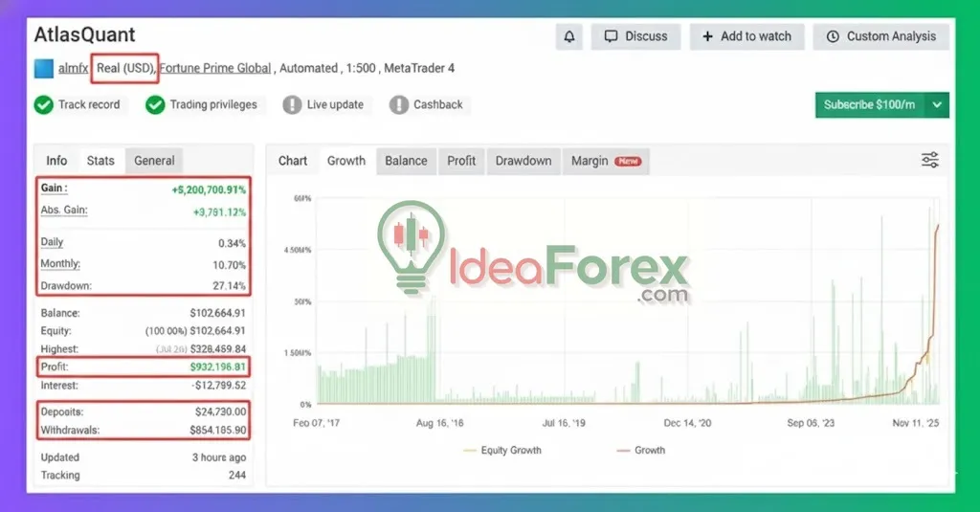The width and height of the screenshot is (980, 512).
Task: Click the Cashback label
Action: click(x=438, y=105)
